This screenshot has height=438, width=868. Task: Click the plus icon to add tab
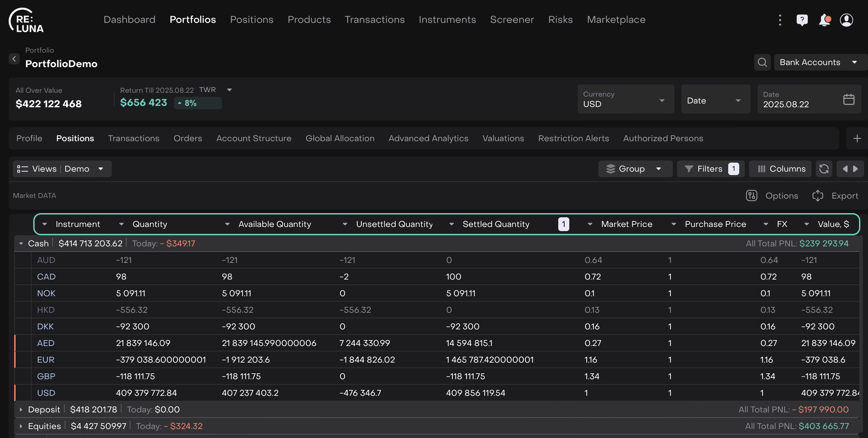[x=857, y=138]
